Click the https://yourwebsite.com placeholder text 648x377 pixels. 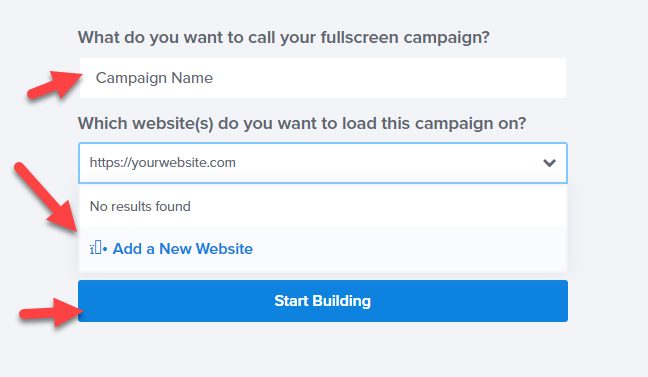pos(162,163)
